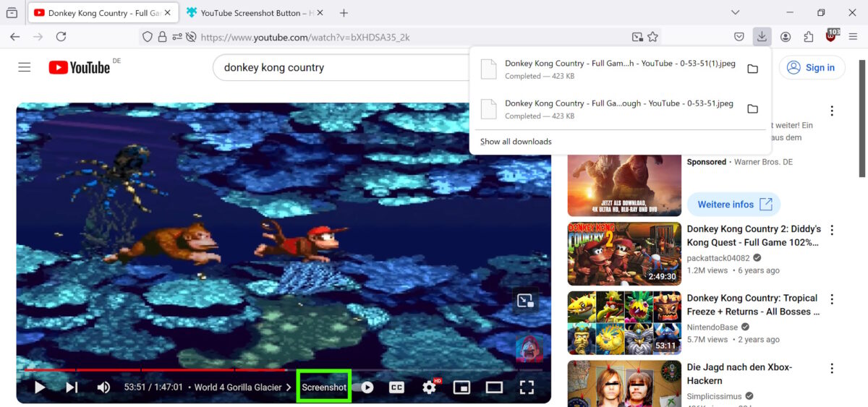Open options for Donkey Kong Country 2 video

click(x=832, y=230)
